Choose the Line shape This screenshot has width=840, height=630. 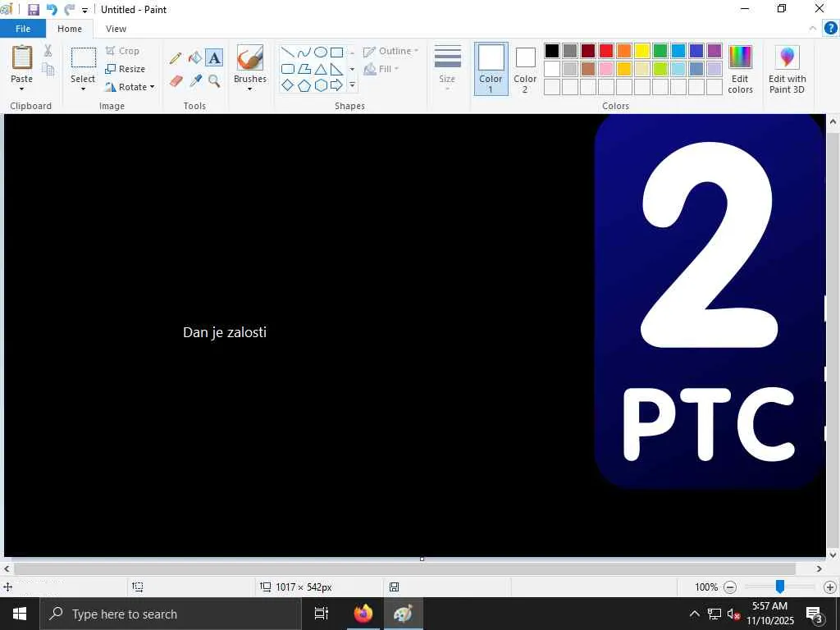[x=288, y=52]
